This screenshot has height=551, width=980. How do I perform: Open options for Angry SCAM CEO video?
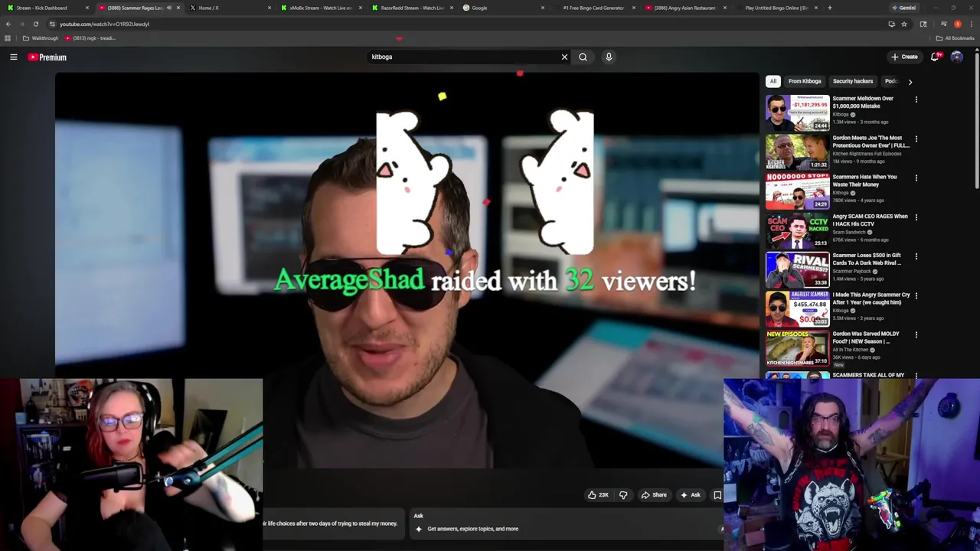tap(916, 217)
